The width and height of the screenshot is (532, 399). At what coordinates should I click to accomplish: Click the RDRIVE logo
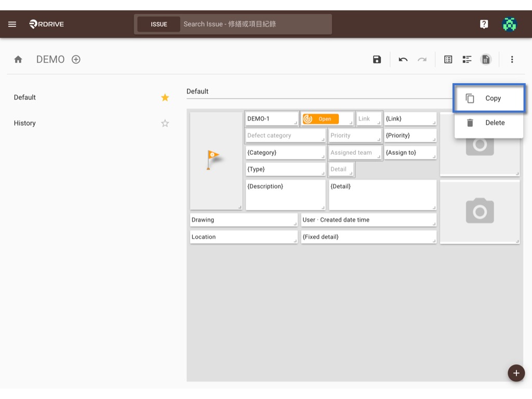click(x=46, y=24)
